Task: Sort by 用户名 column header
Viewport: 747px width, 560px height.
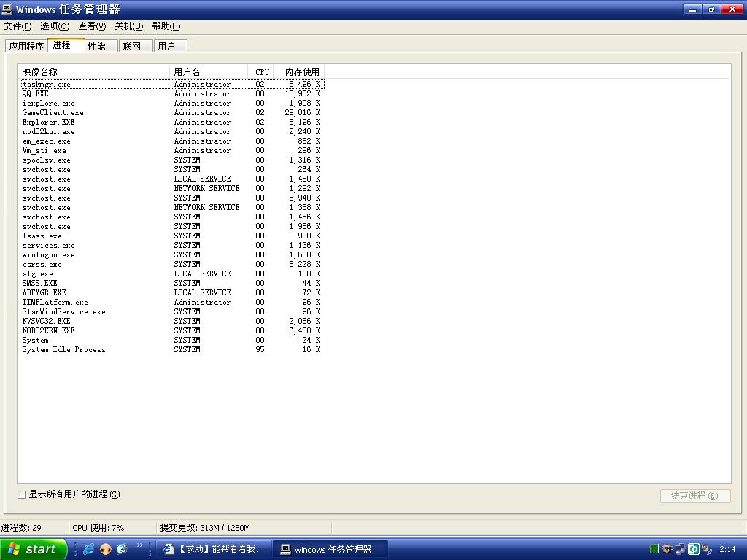Action: [209, 72]
